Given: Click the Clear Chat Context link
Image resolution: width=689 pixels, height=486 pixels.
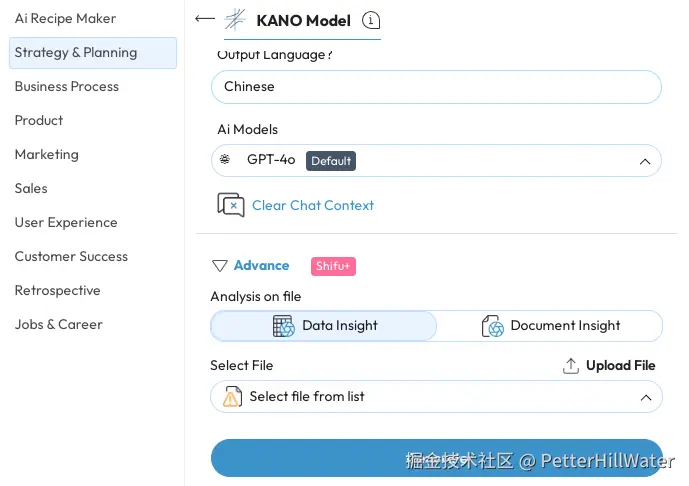Looking at the screenshot, I should [313, 205].
